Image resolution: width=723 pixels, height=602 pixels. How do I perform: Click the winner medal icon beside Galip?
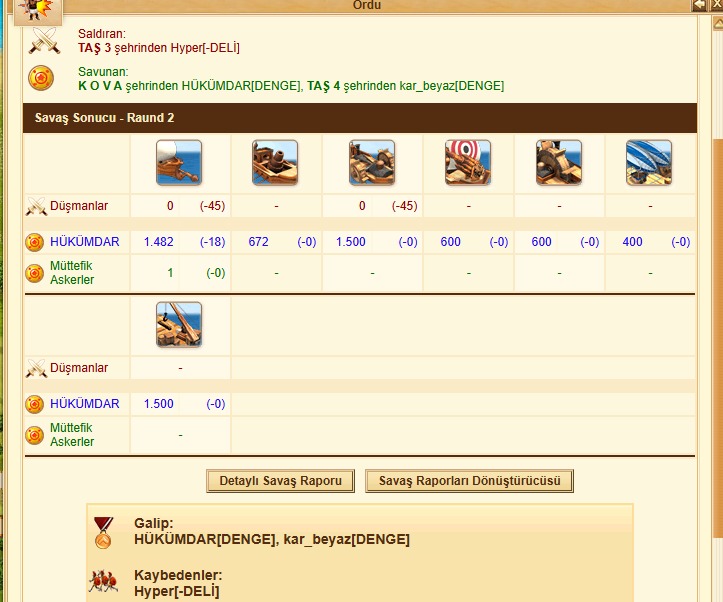click(x=103, y=532)
